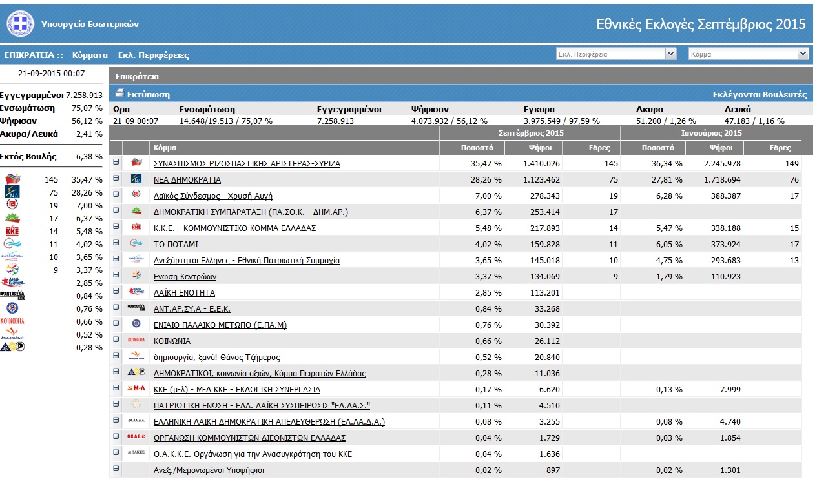Click the ΤΟ ΠΟΤΑΜΙ logo in the table
This screenshot has height=504, width=817.
(x=136, y=243)
